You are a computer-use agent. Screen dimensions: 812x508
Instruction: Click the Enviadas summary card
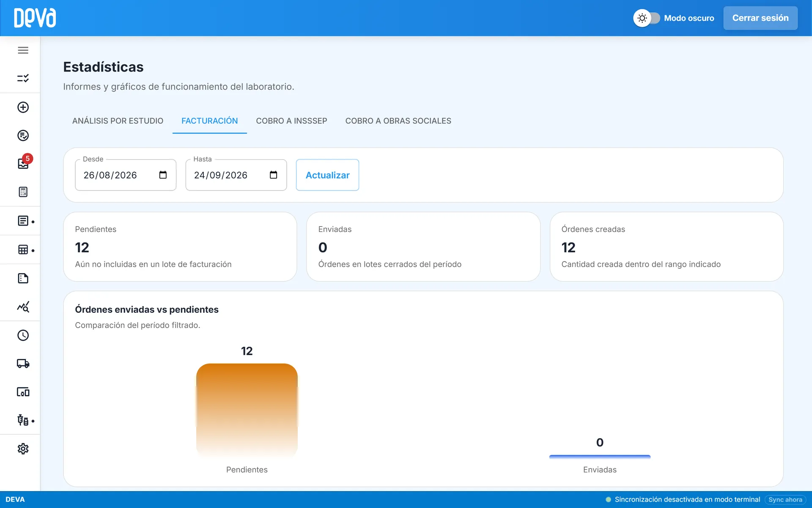pos(423,247)
